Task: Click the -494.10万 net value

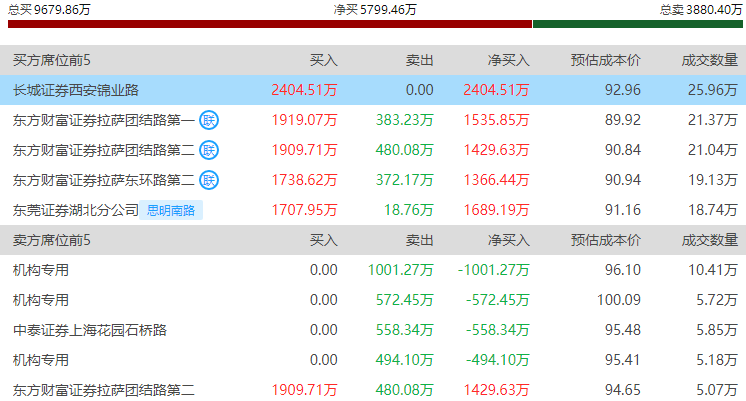Action: click(497, 360)
